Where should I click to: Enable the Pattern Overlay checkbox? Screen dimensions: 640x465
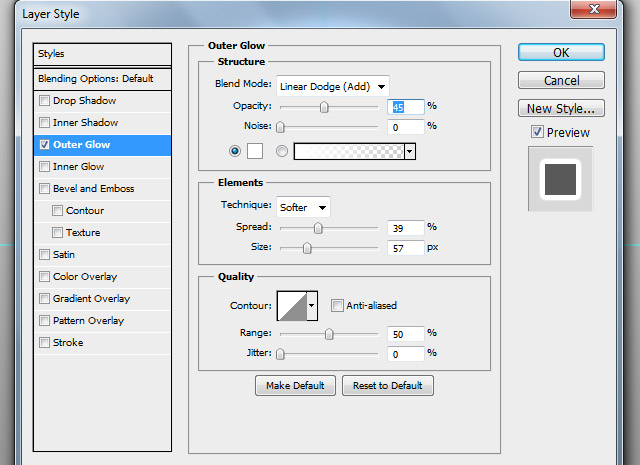pos(44,320)
